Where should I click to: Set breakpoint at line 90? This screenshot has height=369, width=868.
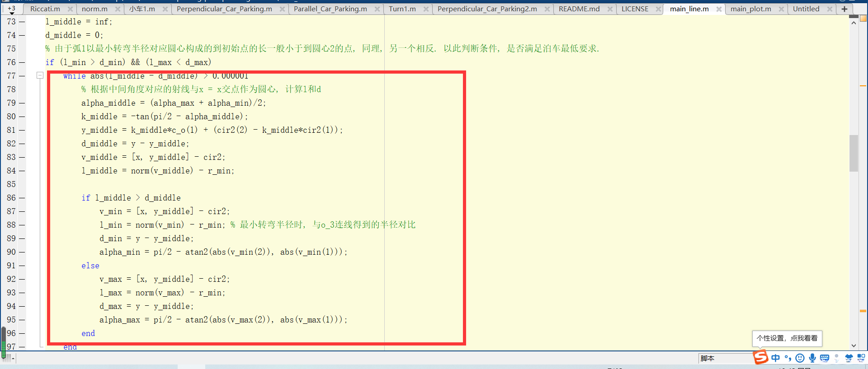pyautogui.click(x=22, y=252)
